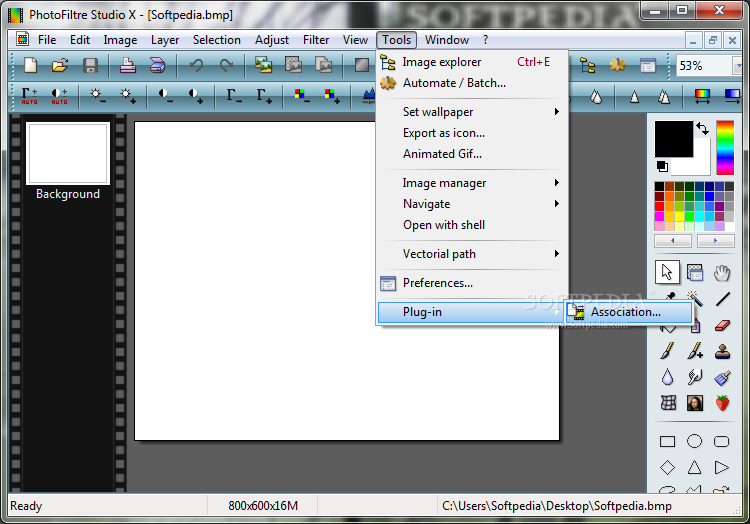Expand the Vectorial path submenu
Image resolution: width=750 pixels, height=524 pixels.
pos(472,254)
